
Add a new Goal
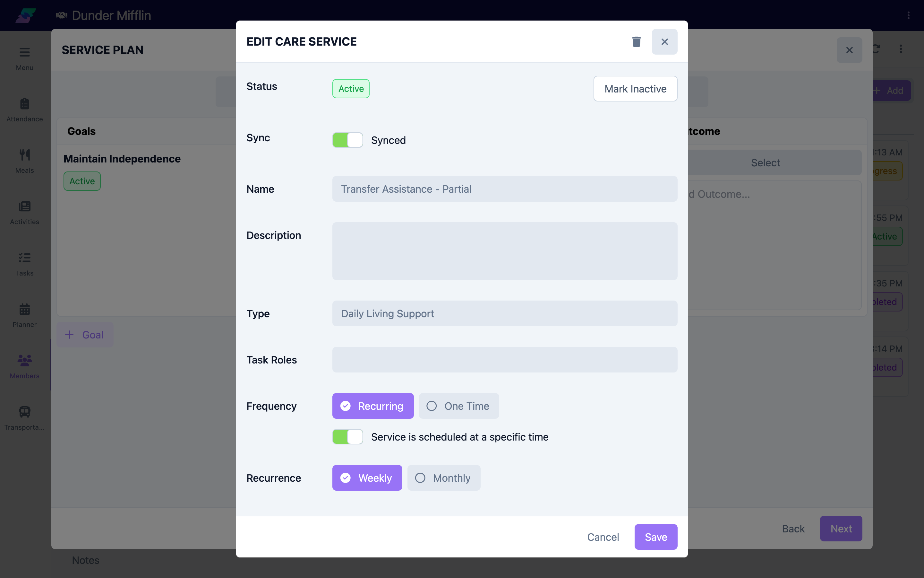coord(85,335)
